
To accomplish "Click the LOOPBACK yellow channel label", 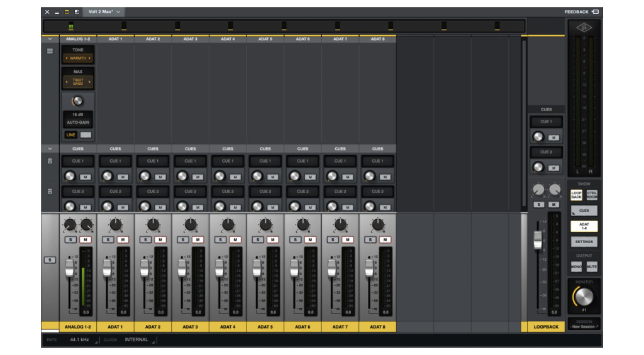I will (x=546, y=327).
